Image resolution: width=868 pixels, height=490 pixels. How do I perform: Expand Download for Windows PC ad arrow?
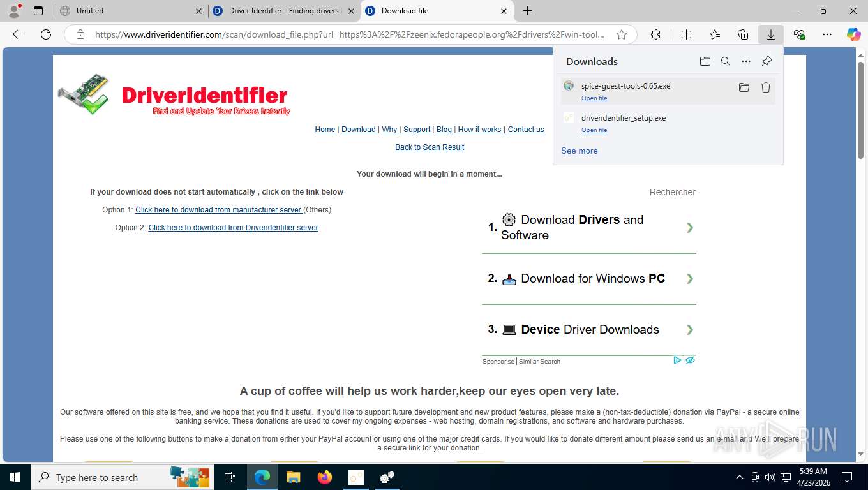[x=689, y=279]
